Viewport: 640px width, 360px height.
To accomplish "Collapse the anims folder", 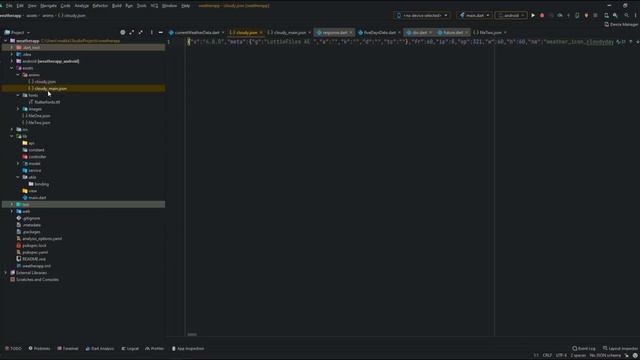I will pyautogui.click(x=18, y=75).
